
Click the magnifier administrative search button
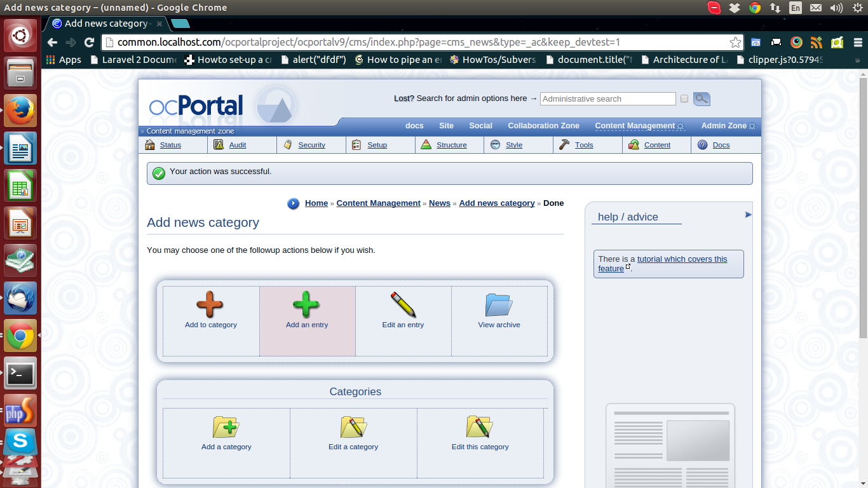tap(702, 98)
